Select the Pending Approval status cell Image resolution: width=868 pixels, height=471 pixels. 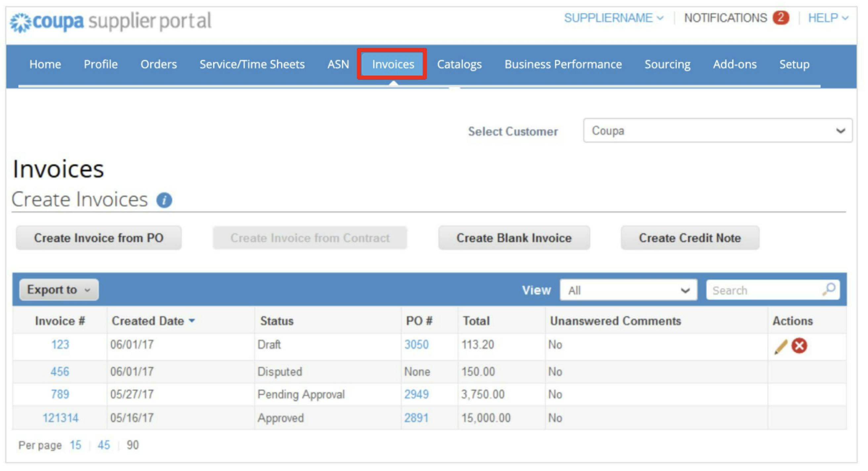tap(301, 395)
